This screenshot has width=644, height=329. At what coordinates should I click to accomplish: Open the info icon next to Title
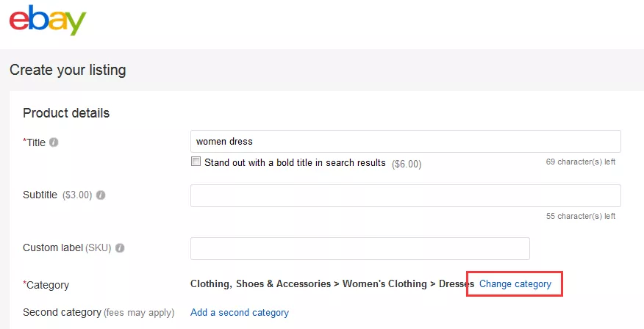(x=54, y=142)
